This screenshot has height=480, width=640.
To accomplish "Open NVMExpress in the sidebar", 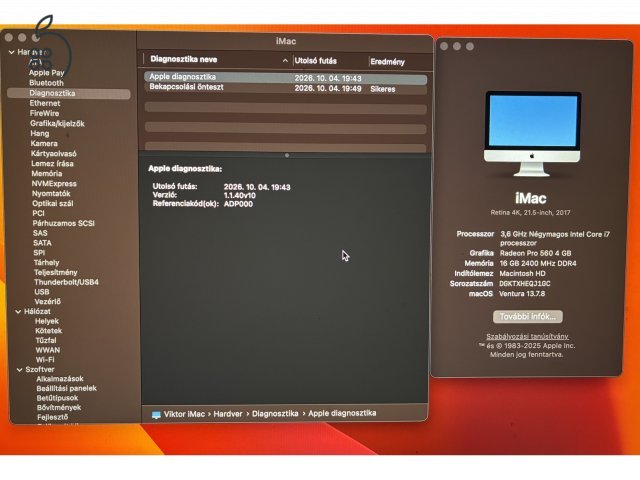I will click(54, 184).
